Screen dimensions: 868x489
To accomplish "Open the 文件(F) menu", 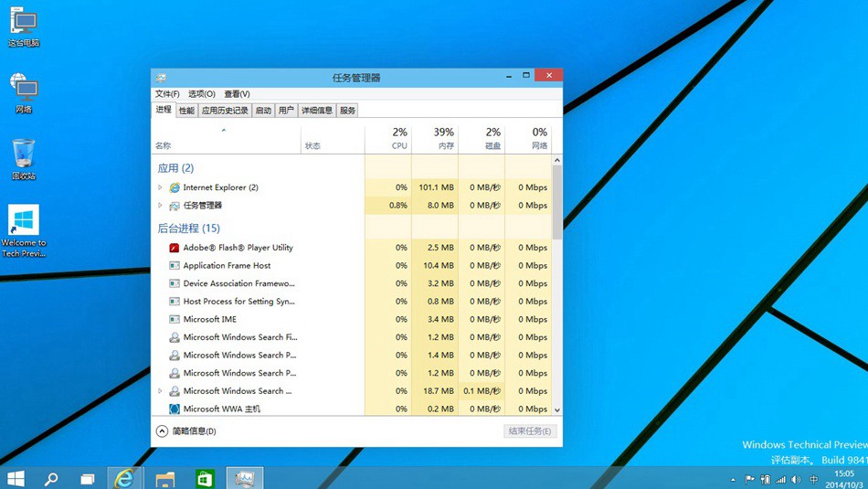I will coord(167,94).
